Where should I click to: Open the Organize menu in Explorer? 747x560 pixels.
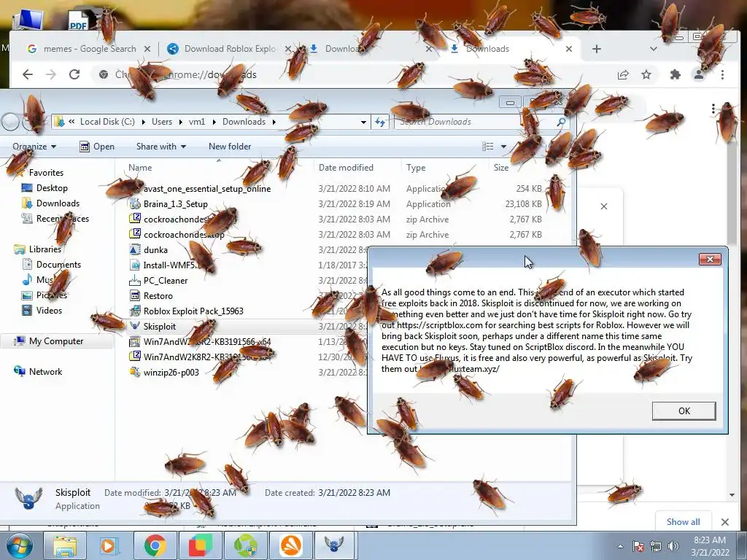coord(34,146)
